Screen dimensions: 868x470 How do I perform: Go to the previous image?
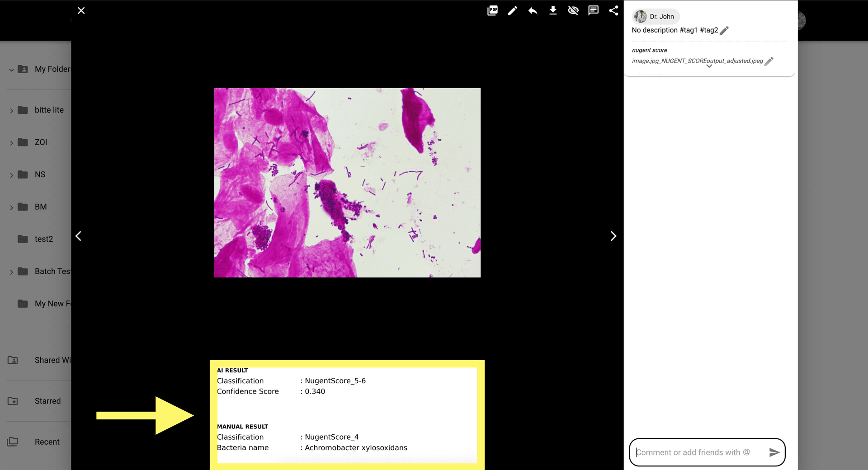(79, 236)
